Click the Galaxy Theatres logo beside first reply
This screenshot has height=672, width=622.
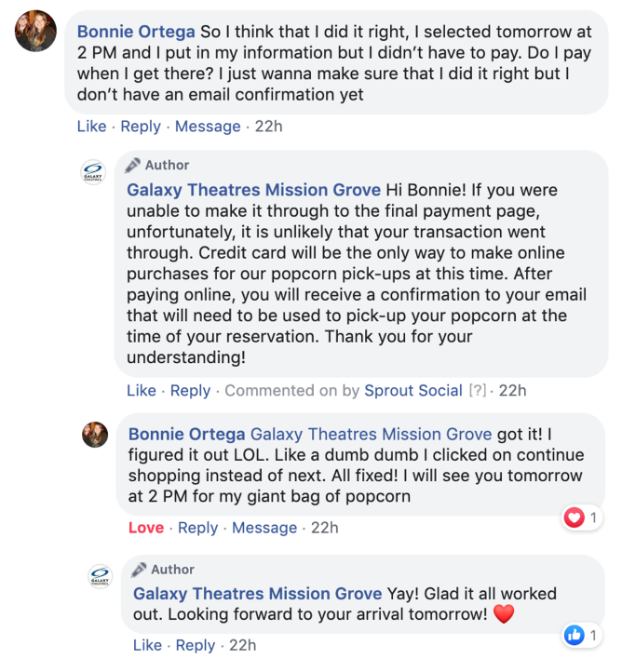pyautogui.click(x=93, y=172)
